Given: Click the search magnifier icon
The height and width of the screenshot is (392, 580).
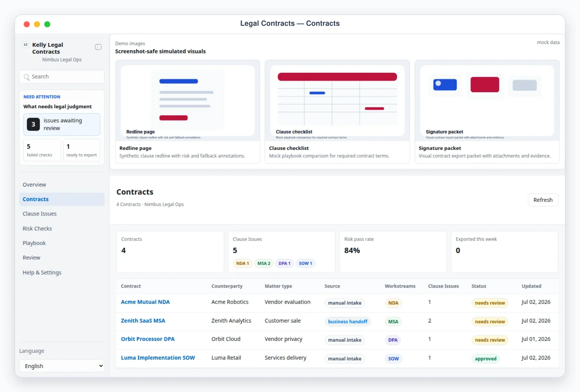Looking at the screenshot, I should tap(27, 77).
